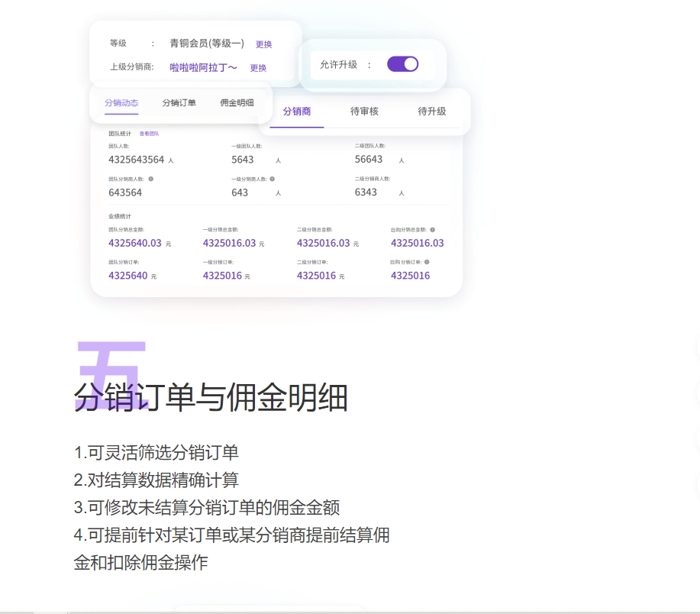Click list item 1.可灵活筛选分销订单
The image size is (700, 614).
tap(156, 452)
